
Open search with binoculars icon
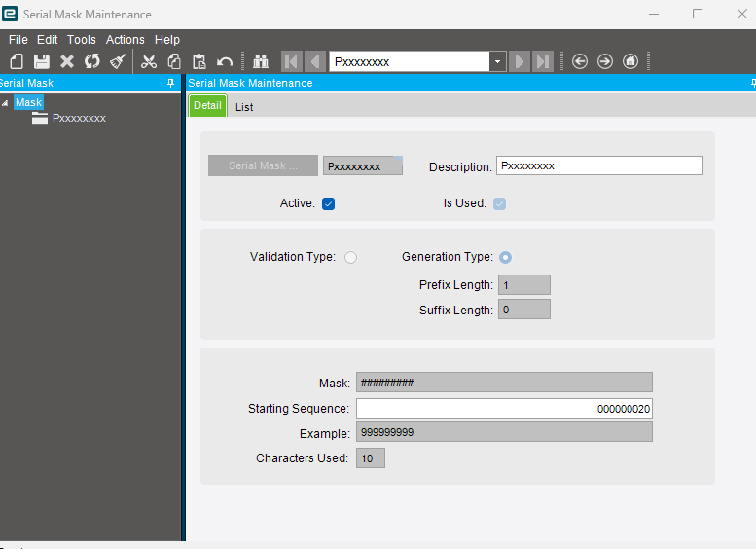point(260,61)
